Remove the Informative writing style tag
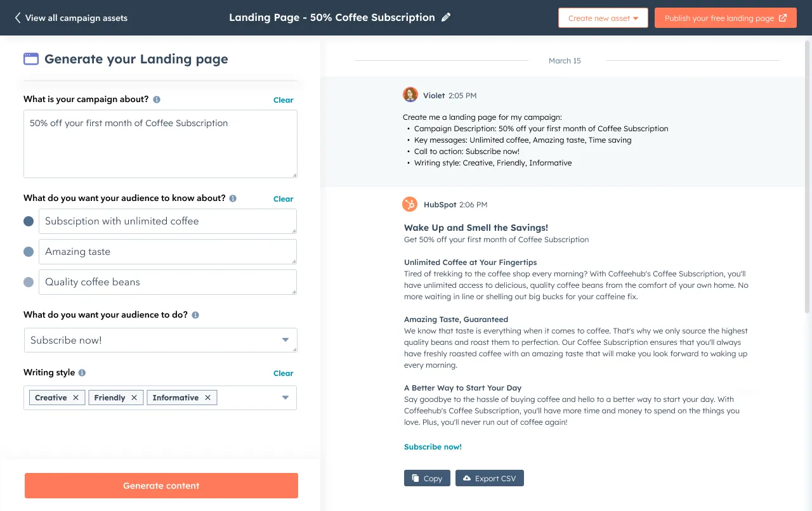 click(x=207, y=398)
